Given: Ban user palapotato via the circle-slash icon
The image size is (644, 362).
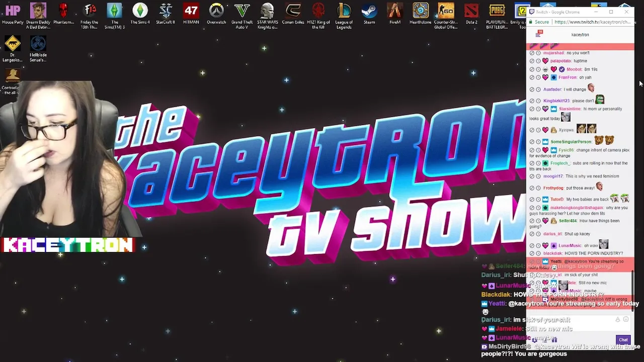Looking at the screenshot, I should (x=532, y=61).
